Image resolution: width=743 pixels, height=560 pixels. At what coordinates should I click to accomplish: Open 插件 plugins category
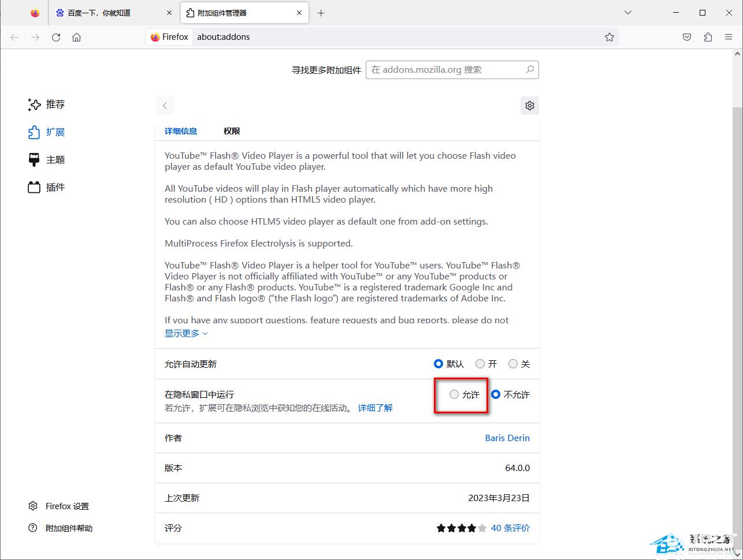pos(46,188)
